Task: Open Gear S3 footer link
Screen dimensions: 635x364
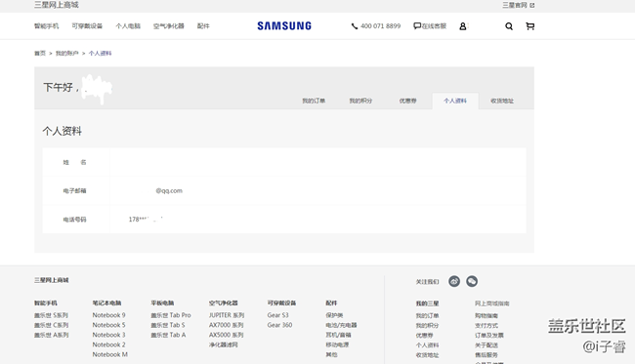Action: pyautogui.click(x=277, y=315)
